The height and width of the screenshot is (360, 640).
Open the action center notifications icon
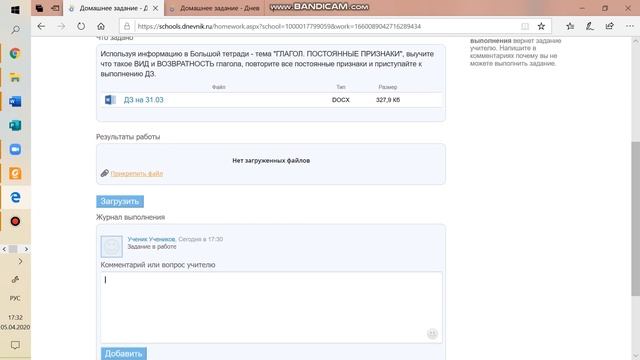pos(15,345)
